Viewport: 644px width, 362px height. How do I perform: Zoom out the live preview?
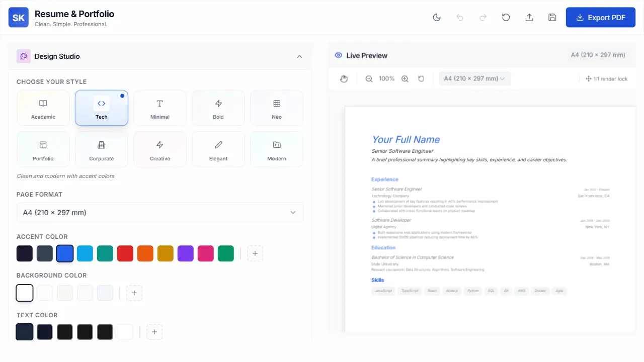point(369,79)
